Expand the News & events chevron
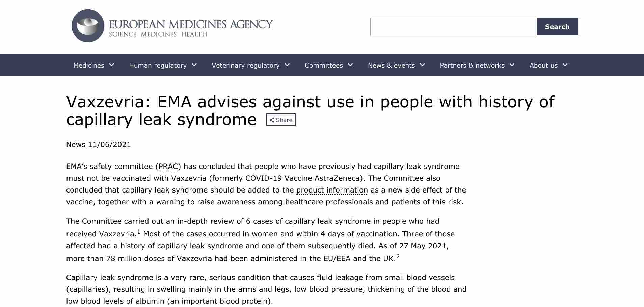This screenshot has width=644, height=307. (x=422, y=65)
